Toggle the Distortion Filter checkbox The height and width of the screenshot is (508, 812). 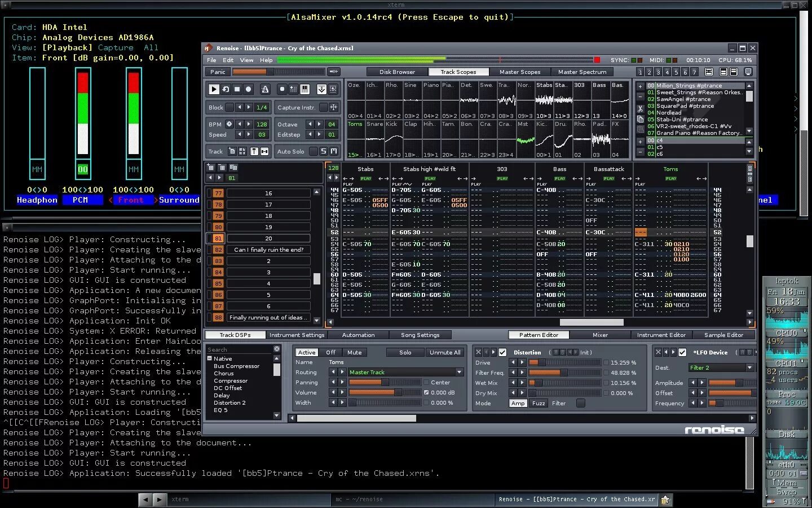pyautogui.click(x=580, y=403)
